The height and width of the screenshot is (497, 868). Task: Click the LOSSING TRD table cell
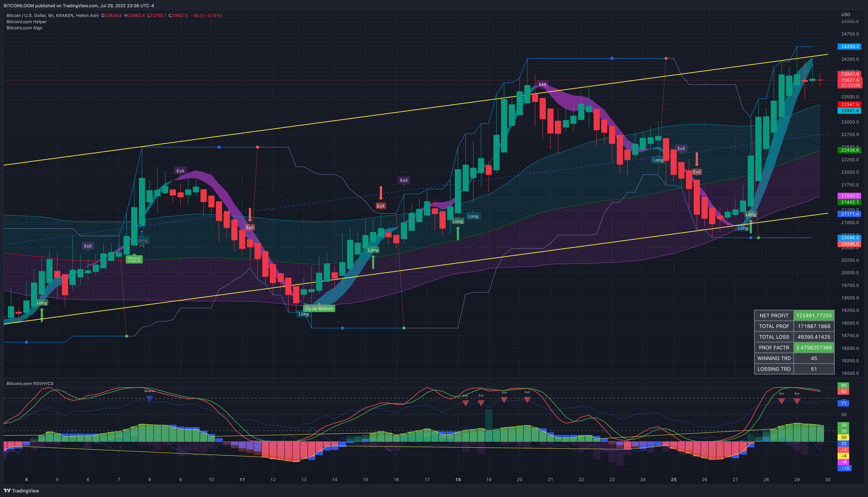point(774,369)
